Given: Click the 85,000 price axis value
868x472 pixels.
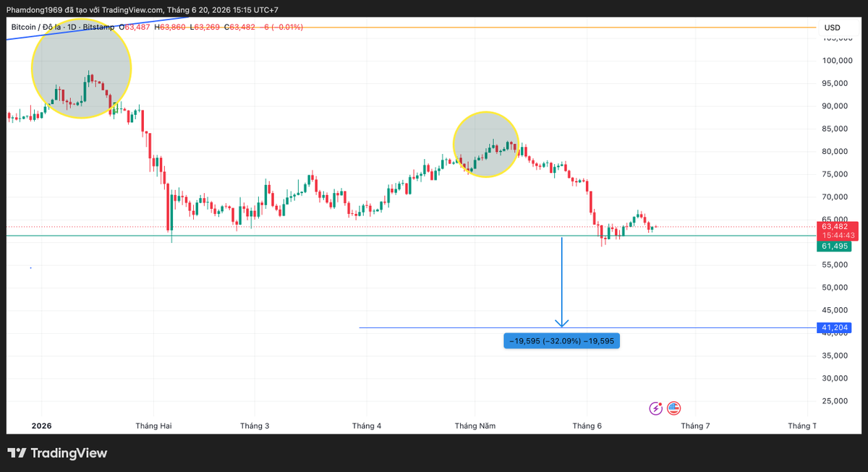Looking at the screenshot, I should click(834, 129).
